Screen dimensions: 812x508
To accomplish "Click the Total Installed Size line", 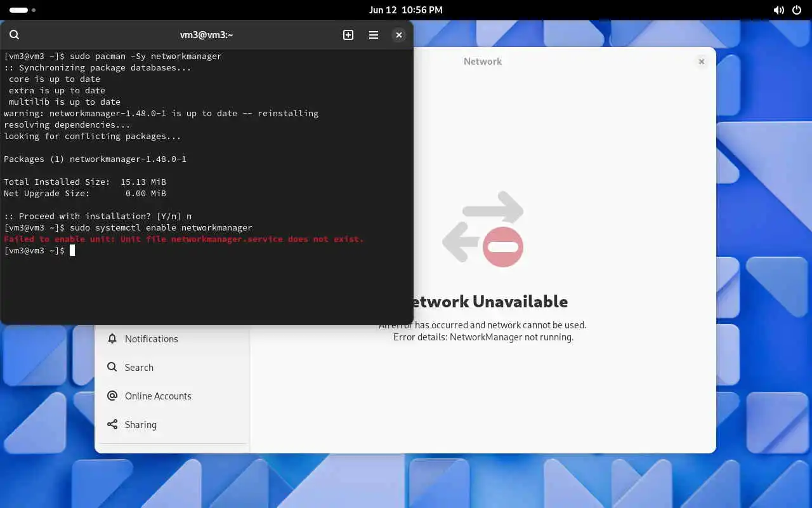I will point(85,182).
